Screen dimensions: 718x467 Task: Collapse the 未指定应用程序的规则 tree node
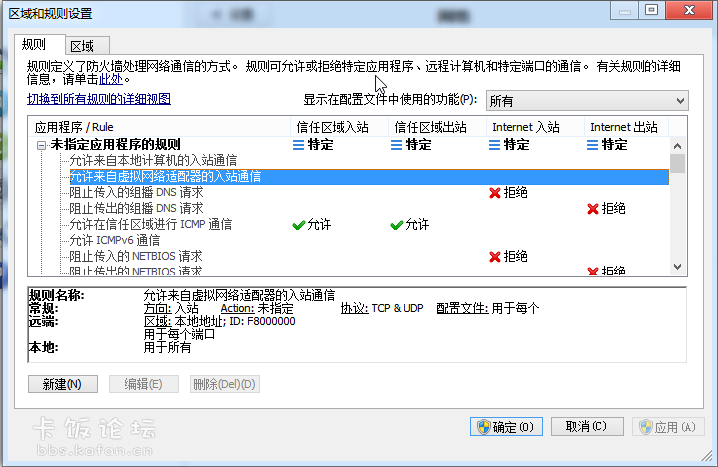pyautogui.click(x=41, y=146)
